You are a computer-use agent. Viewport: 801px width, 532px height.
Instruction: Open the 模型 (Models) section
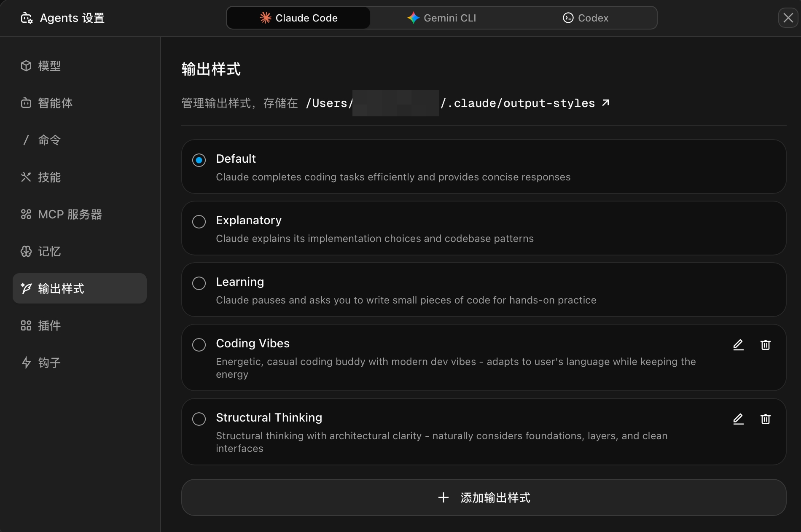(x=49, y=66)
